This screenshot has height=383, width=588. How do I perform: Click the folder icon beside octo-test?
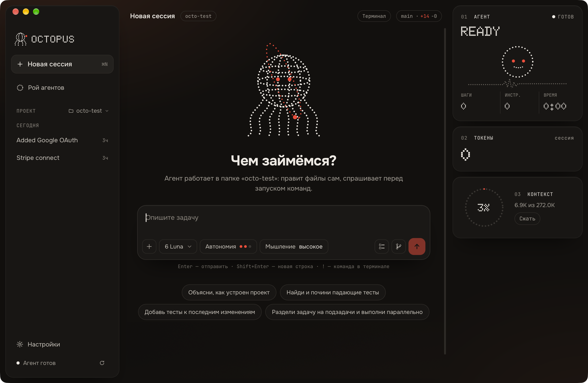coord(71,111)
